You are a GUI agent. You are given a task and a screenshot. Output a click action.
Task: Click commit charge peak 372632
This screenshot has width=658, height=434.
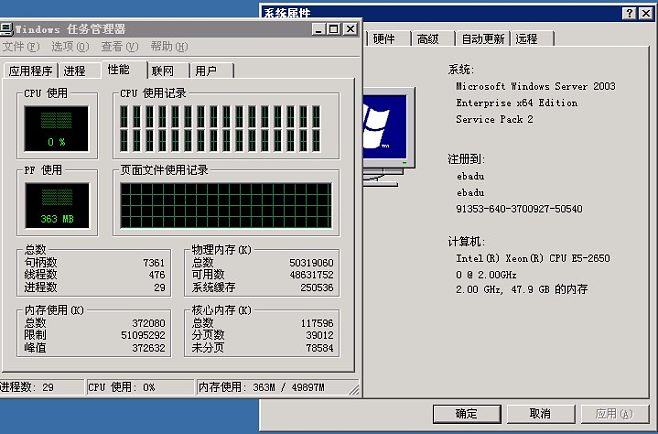click(149, 348)
